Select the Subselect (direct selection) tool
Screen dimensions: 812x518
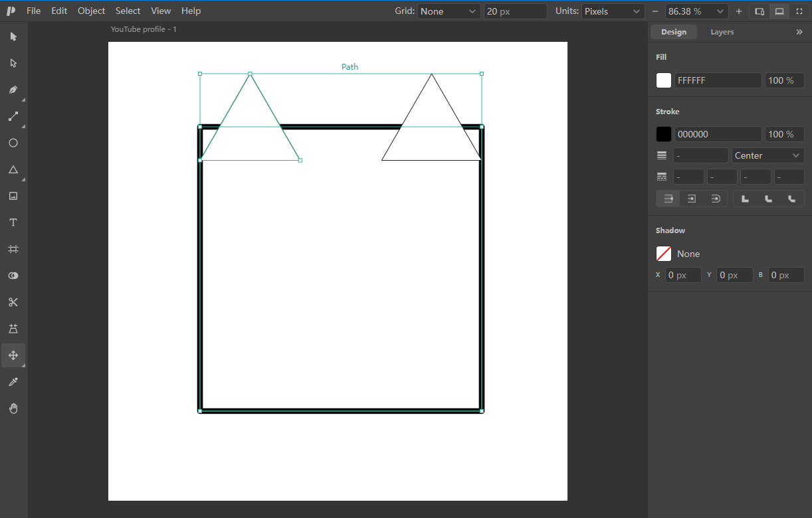[x=13, y=63]
